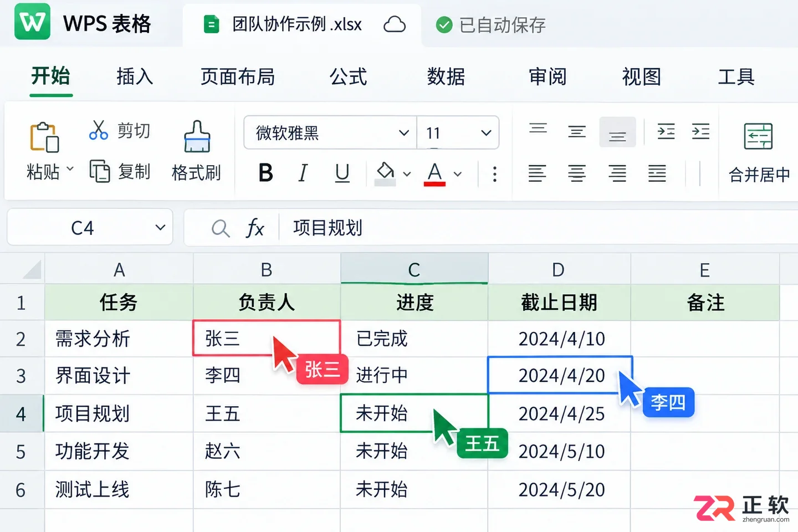This screenshot has height=532, width=798.
Task: Cut the selection with the scissors icon
Action: click(98, 130)
